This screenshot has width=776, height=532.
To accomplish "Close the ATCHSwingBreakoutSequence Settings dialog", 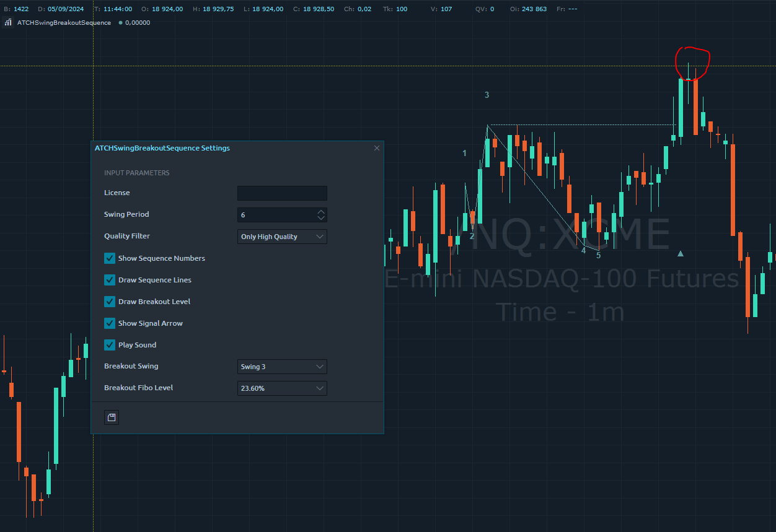I will (x=377, y=148).
